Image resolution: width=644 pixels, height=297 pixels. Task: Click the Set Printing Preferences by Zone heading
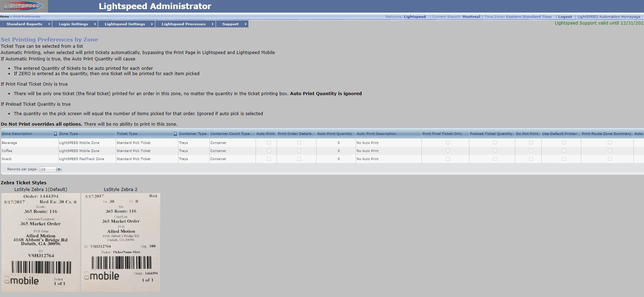[x=49, y=40]
